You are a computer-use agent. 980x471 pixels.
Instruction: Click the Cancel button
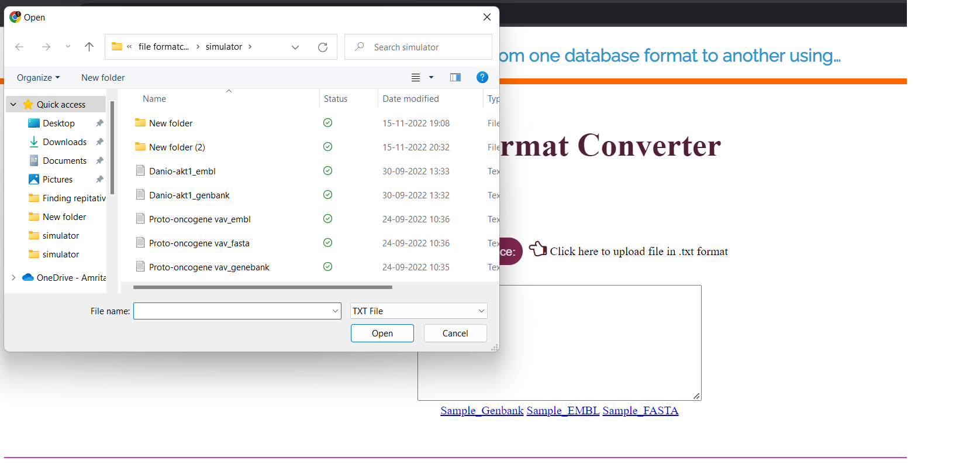(455, 333)
